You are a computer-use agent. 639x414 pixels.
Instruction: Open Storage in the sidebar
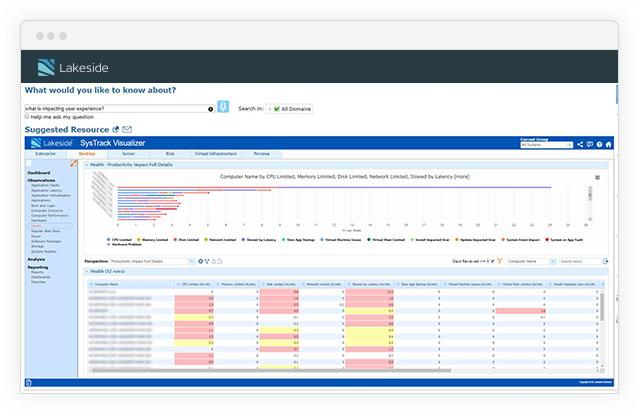click(37, 246)
